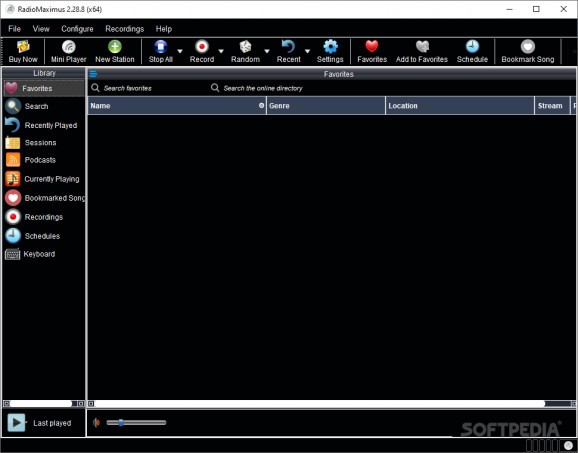Image resolution: width=578 pixels, height=453 pixels.
Task: Expand the Recent dropdown arrow
Action: click(x=307, y=51)
